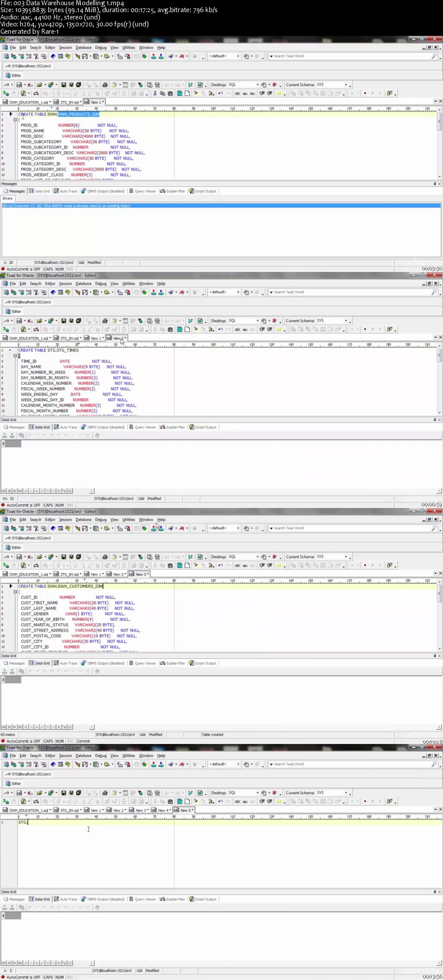The image size is (443, 980).
Task: Click Redo icon in 00:10:28 frame toolbar
Action: click(x=228, y=565)
